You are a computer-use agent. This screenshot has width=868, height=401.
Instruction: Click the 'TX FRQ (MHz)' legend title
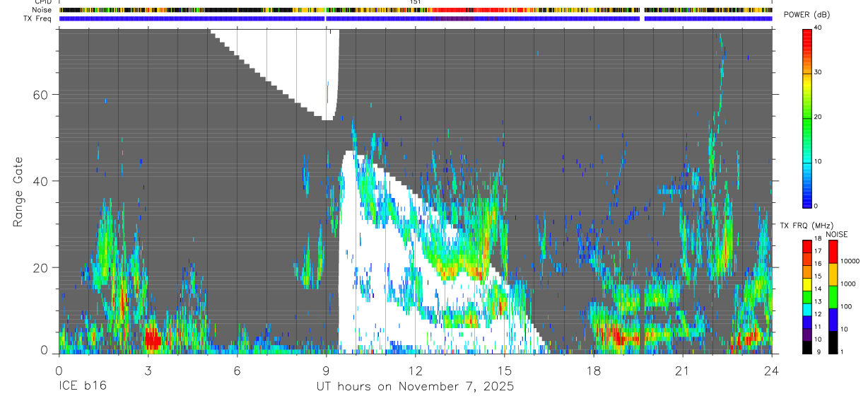(x=807, y=225)
